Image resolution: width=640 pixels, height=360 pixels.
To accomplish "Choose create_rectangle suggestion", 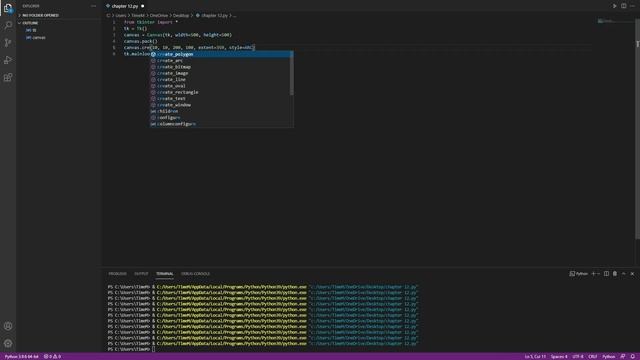I will [x=220, y=92].
